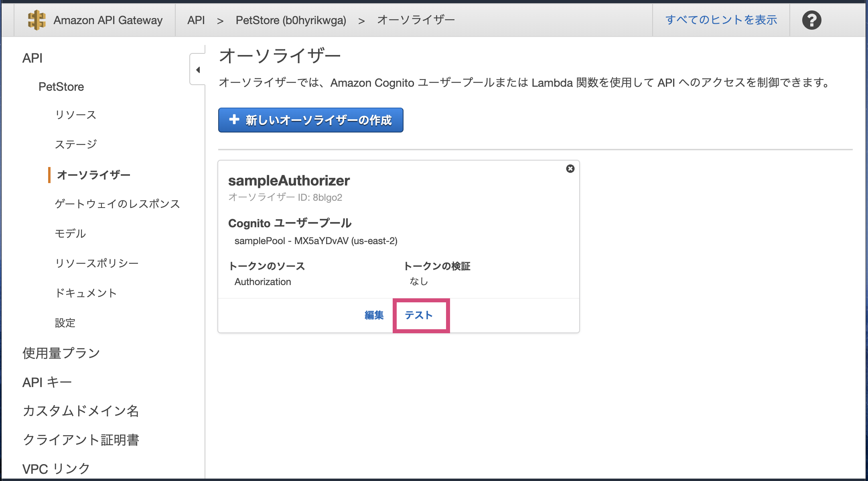Open 設定 in the sidebar
Image resolution: width=868 pixels, height=481 pixels.
[x=65, y=323]
